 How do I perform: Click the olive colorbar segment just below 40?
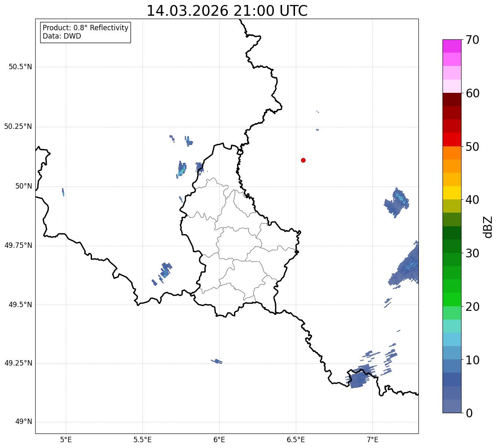tap(452, 206)
